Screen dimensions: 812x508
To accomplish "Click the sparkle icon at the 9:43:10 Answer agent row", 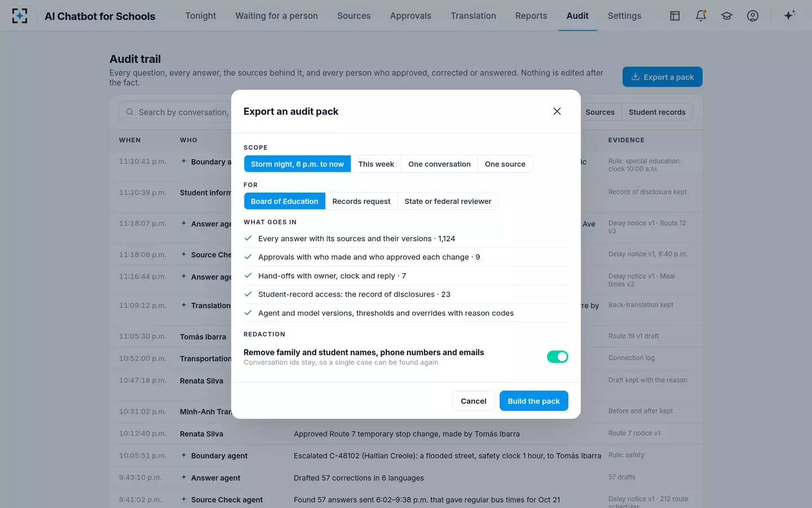I will tap(184, 477).
